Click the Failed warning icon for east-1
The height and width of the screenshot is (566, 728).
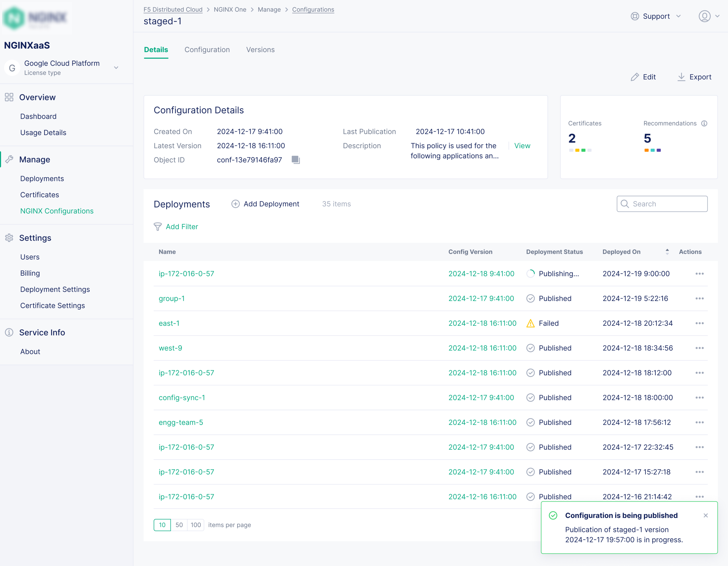(530, 323)
